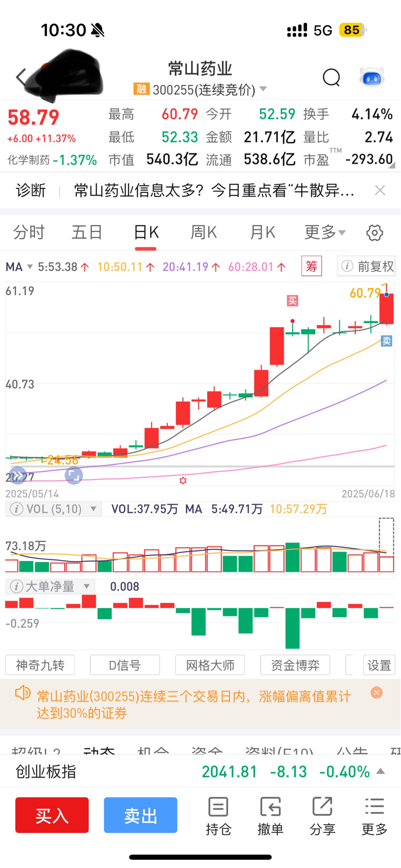The width and height of the screenshot is (401, 868).
Task: Expand the 更多 chart period dropdown
Action: (x=325, y=232)
